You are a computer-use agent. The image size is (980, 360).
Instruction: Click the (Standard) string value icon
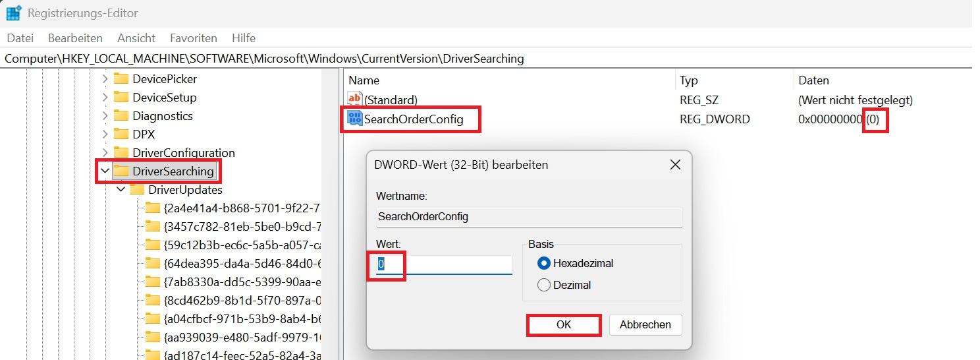click(355, 100)
